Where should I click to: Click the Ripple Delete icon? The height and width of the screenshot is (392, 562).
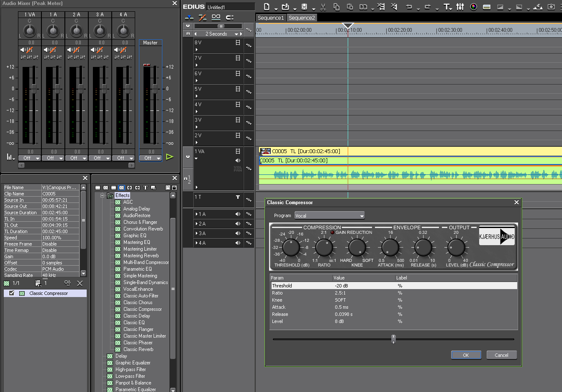click(x=381, y=7)
